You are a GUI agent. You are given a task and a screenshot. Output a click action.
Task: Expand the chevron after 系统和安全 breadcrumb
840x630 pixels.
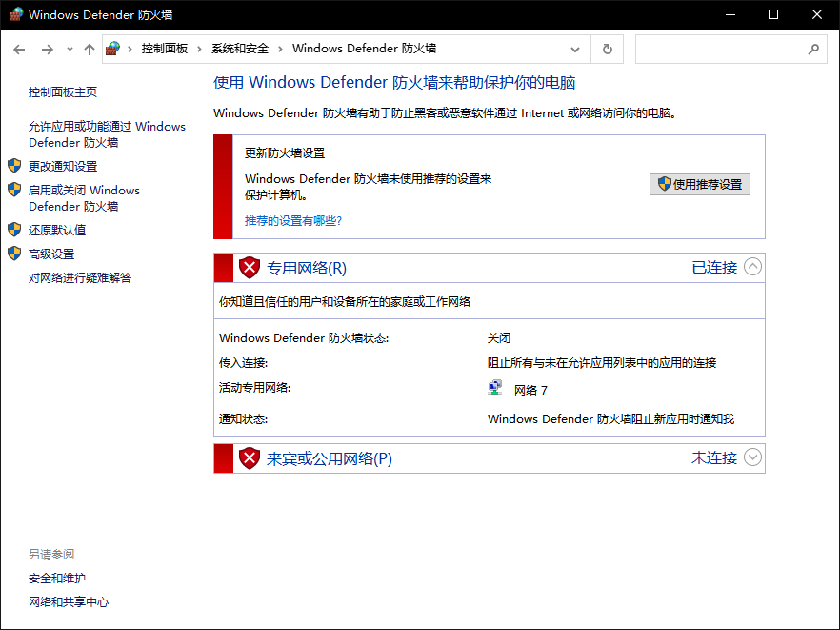tap(280, 49)
